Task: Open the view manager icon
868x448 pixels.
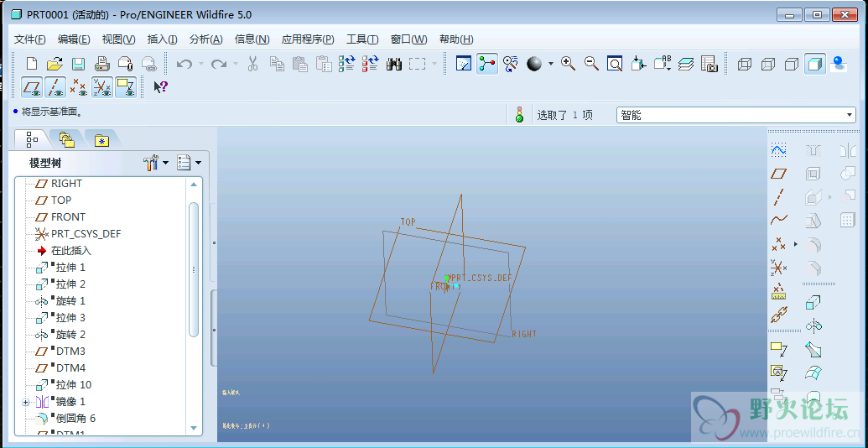Action: [x=709, y=65]
